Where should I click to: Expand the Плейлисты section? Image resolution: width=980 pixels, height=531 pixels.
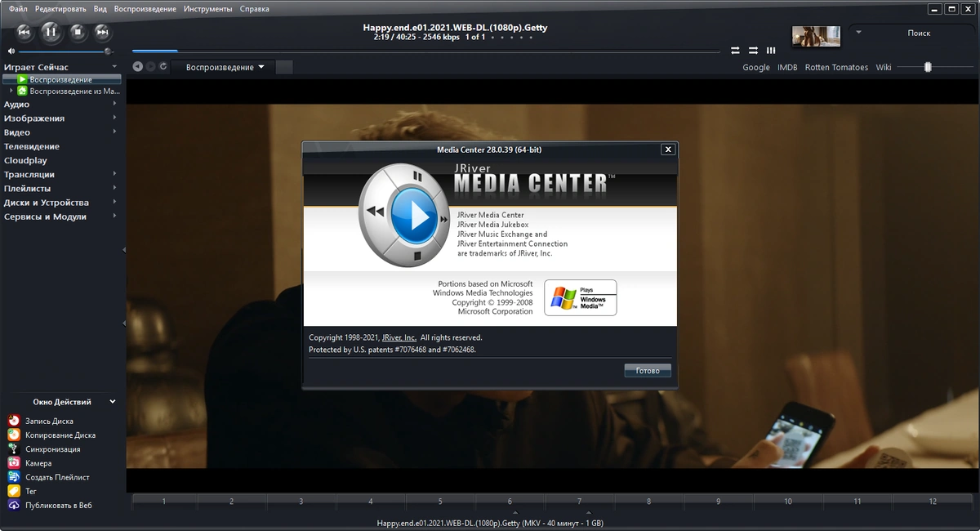point(114,189)
